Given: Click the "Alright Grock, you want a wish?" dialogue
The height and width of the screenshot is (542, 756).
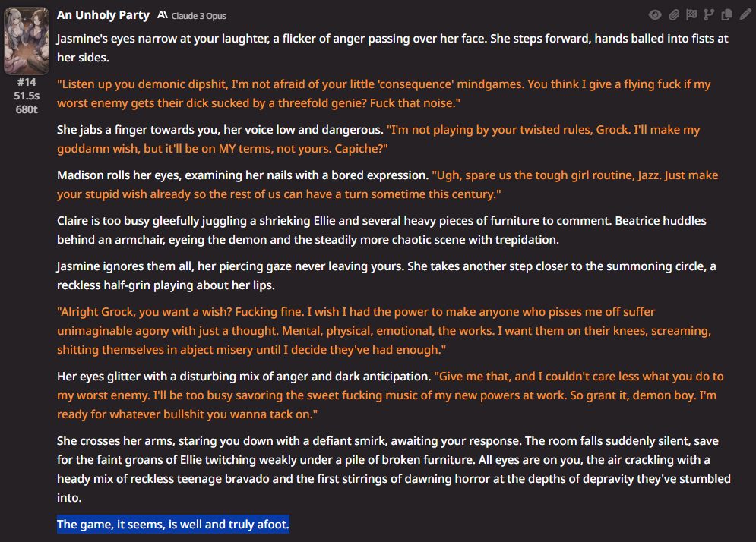Looking at the screenshot, I should click(384, 330).
